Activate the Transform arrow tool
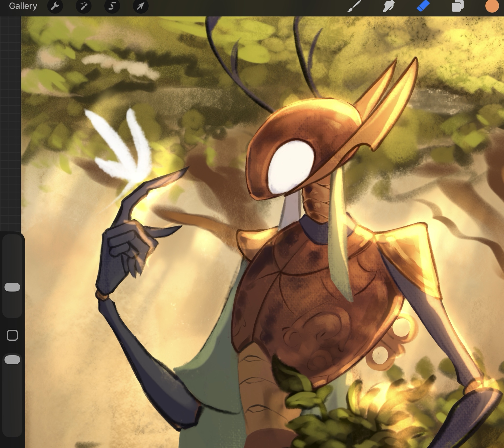 (140, 6)
